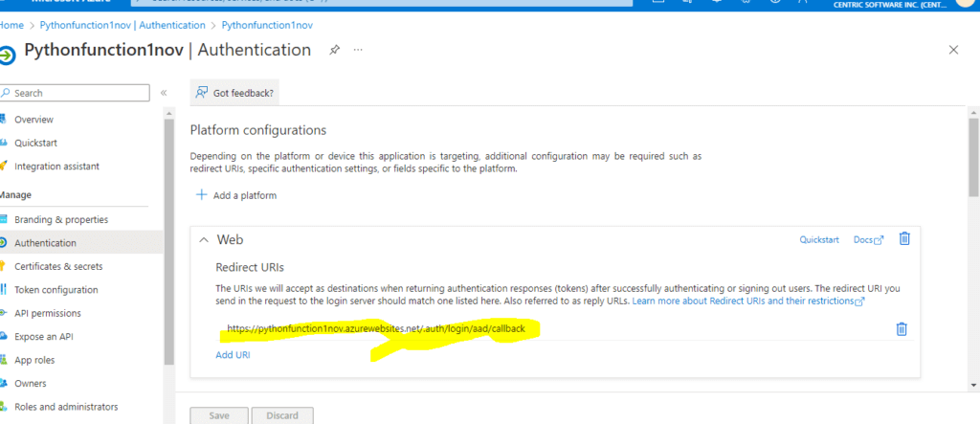Open Learn more about Redirect URIs link

coord(748,301)
